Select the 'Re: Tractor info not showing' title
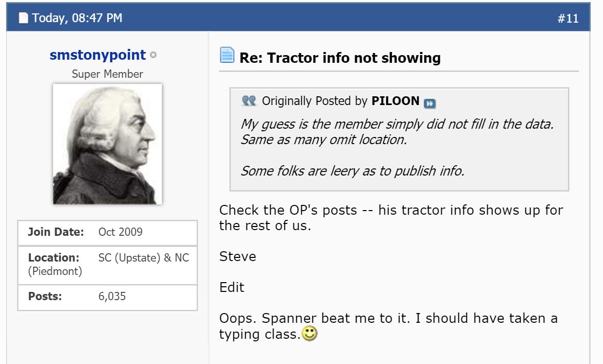The image size is (603, 364). [340, 58]
